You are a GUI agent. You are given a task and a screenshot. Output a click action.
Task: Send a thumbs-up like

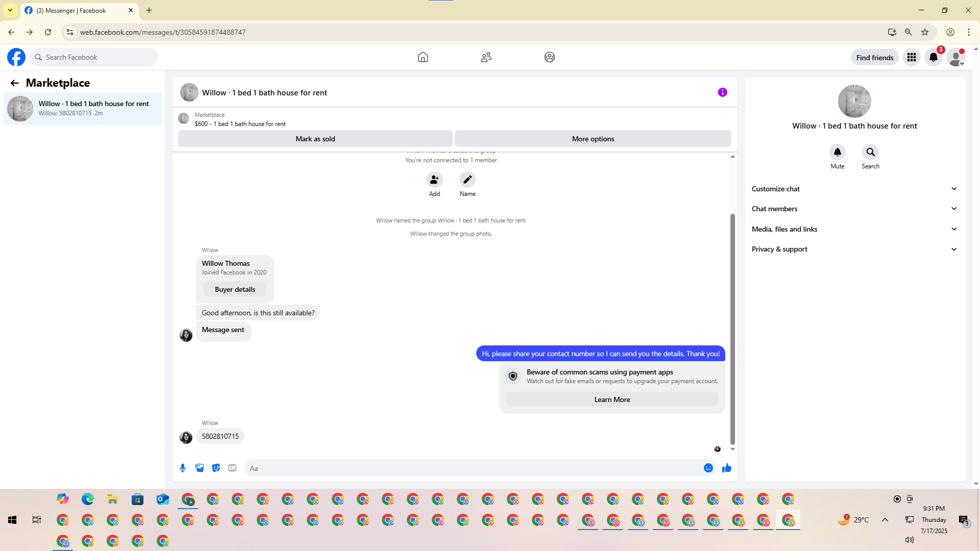coord(727,468)
